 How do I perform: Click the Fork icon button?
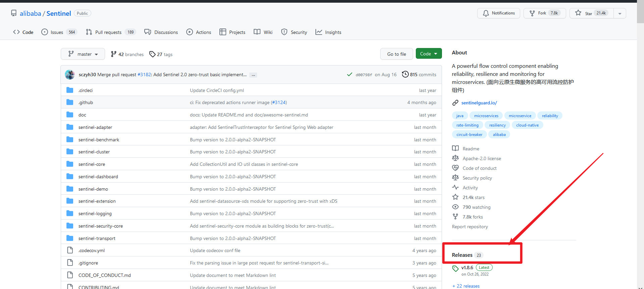point(545,13)
